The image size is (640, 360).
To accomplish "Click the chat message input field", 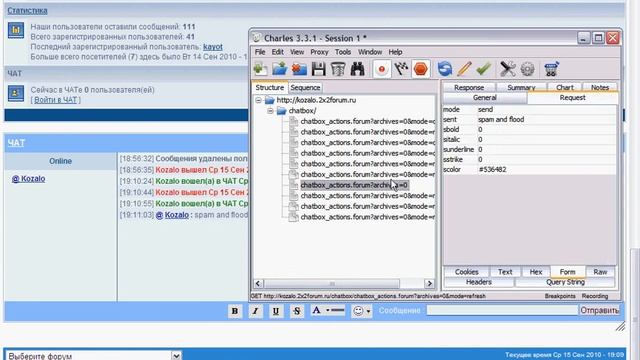I will [x=502, y=310].
